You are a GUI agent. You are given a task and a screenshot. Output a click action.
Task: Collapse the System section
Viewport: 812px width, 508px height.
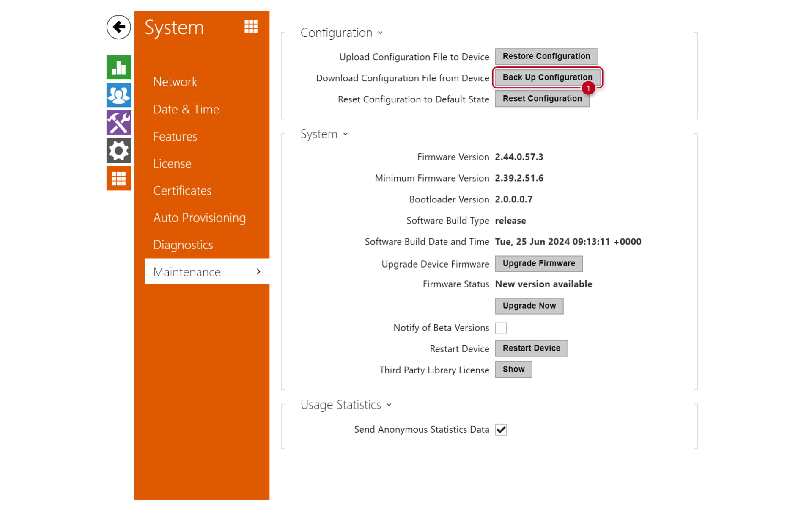point(324,134)
